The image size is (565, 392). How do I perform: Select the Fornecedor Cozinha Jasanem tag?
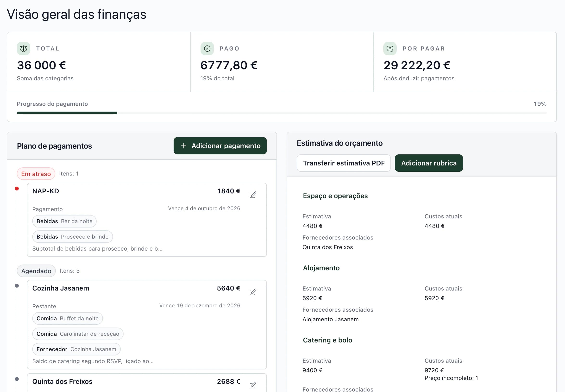point(76,349)
